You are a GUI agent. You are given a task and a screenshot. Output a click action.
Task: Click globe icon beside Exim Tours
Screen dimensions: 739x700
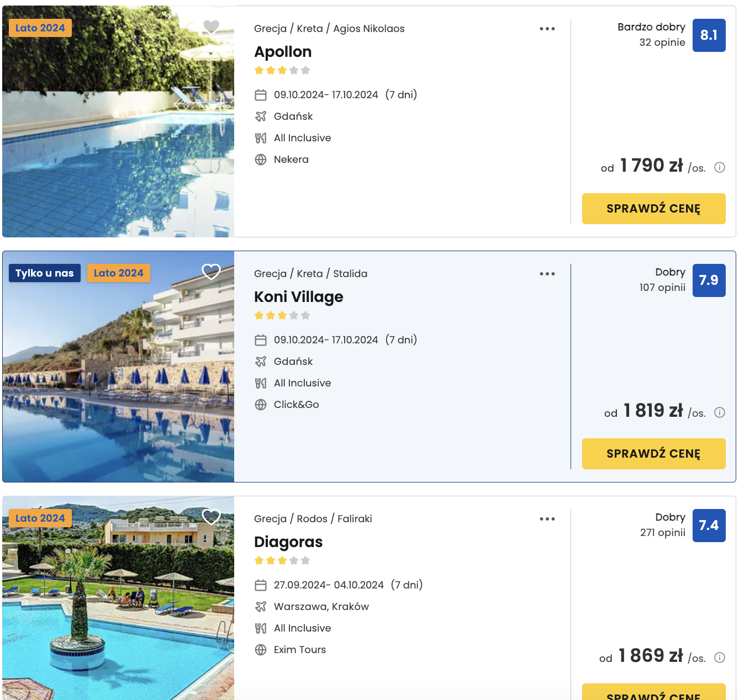(x=261, y=650)
